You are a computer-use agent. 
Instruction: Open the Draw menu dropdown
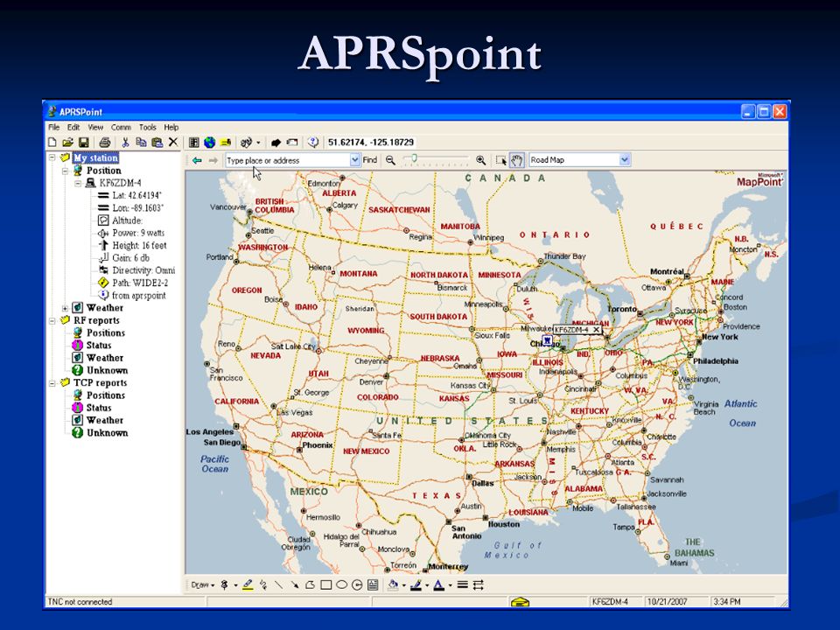coord(202,585)
